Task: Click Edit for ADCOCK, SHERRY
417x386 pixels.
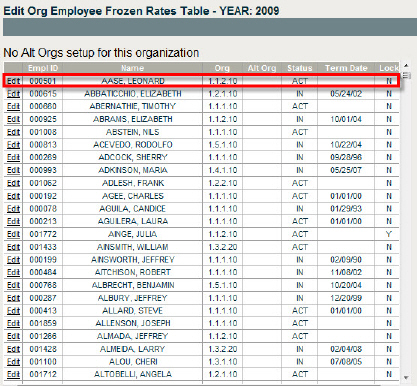Action: [x=13, y=157]
